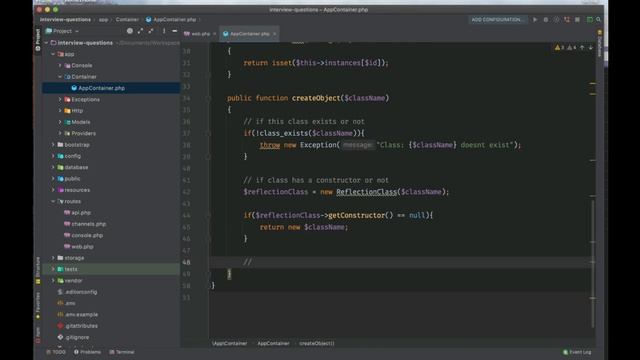
Task: Jump to previous highlighted error arrow
Action: pyautogui.click(x=582, y=48)
